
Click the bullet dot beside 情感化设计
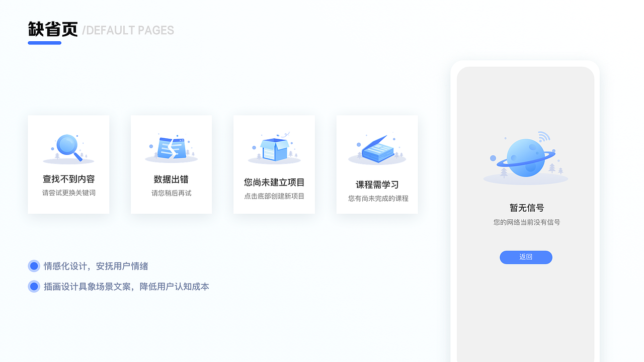click(x=34, y=266)
